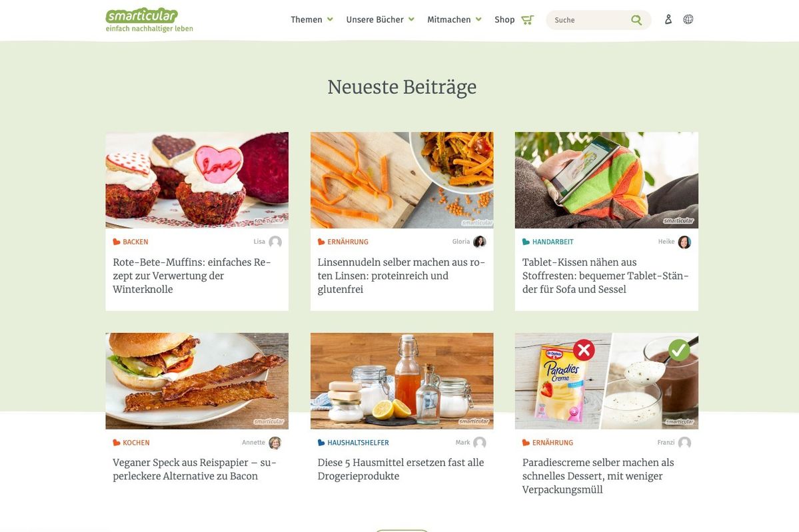Expand the Mitmachen dropdown arrow

click(478, 19)
